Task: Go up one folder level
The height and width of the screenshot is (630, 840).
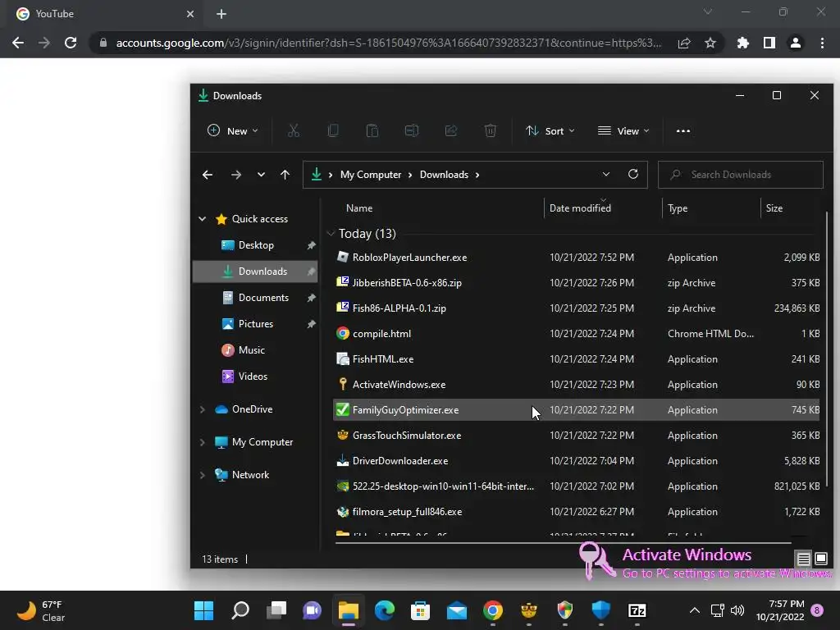Action: point(285,175)
